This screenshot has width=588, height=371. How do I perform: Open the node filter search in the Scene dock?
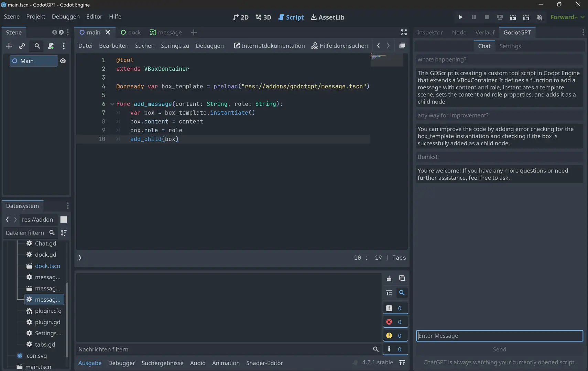(x=37, y=46)
